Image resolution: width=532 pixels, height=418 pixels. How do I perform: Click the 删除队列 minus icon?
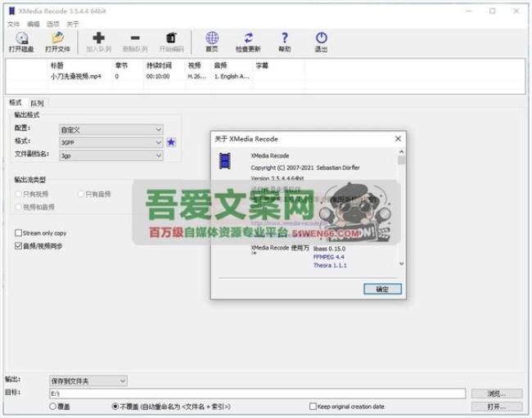(x=135, y=38)
